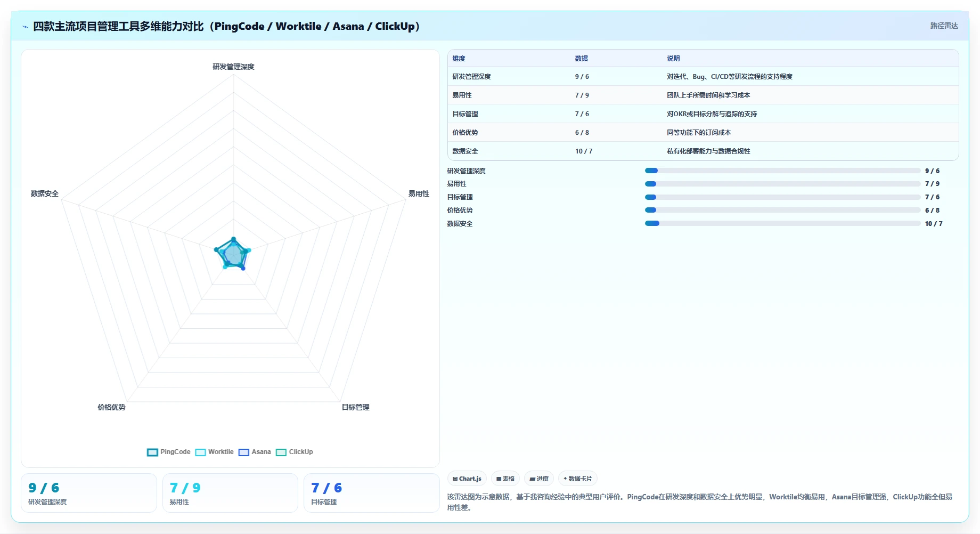This screenshot has height=534, width=980.
Task: Click the 路径雷达 label in header
Action: coord(944,26)
